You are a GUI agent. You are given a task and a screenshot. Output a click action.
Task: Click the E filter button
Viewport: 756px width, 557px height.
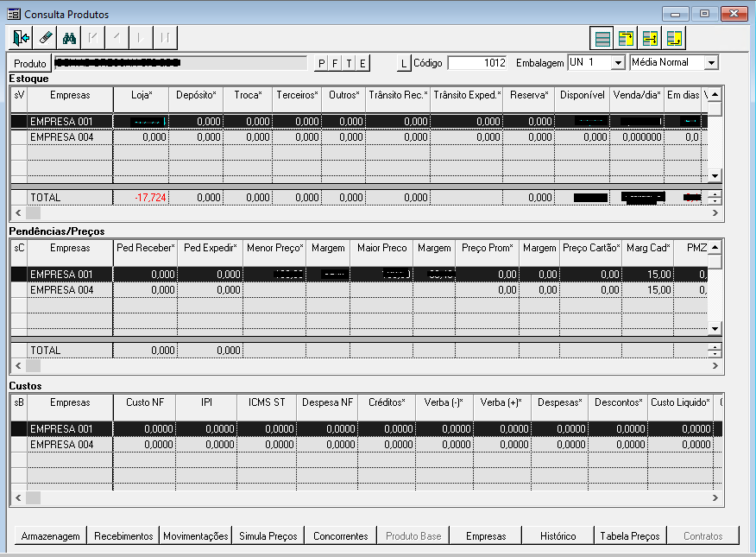pyautogui.click(x=362, y=63)
